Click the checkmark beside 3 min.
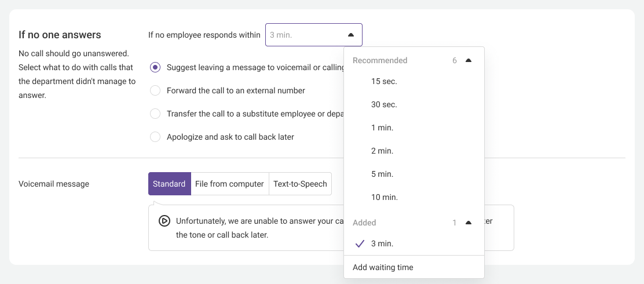The image size is (644, 284). click(360, 244)
